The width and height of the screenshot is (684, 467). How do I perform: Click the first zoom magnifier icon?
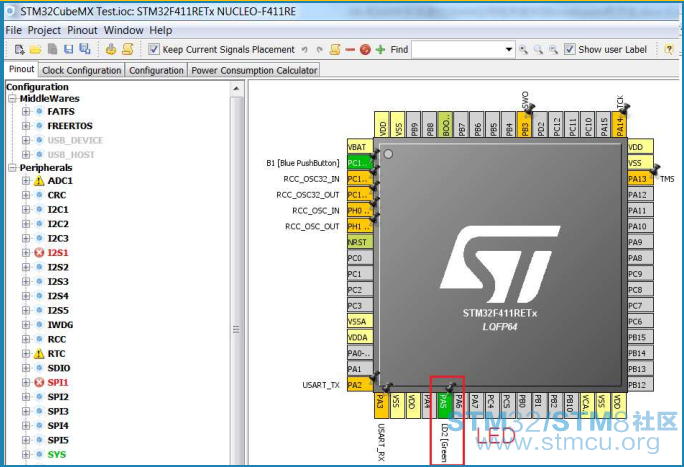[523, 50]
